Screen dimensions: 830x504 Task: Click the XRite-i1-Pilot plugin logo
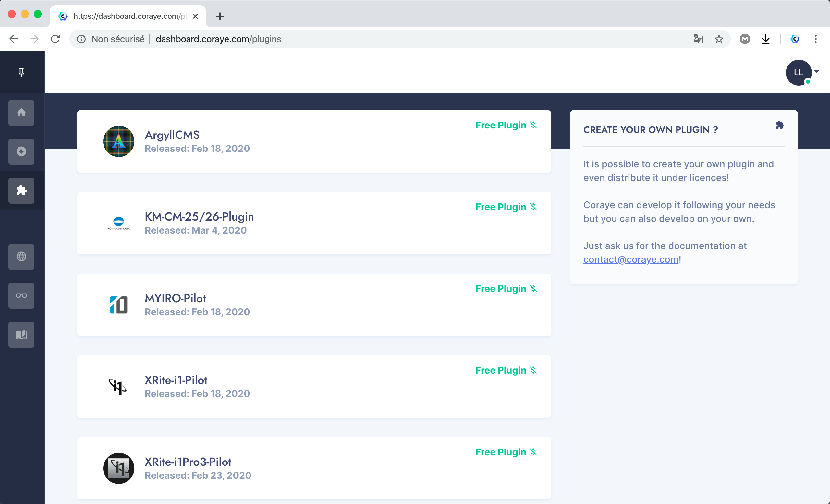[117, 387]
